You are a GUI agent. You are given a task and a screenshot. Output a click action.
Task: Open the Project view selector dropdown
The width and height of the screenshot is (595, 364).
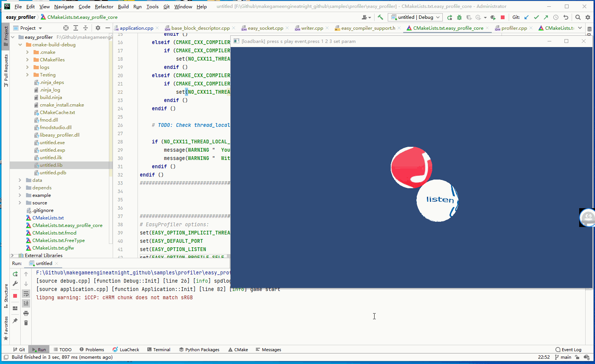pyautogui.click(x=28, y=28)
